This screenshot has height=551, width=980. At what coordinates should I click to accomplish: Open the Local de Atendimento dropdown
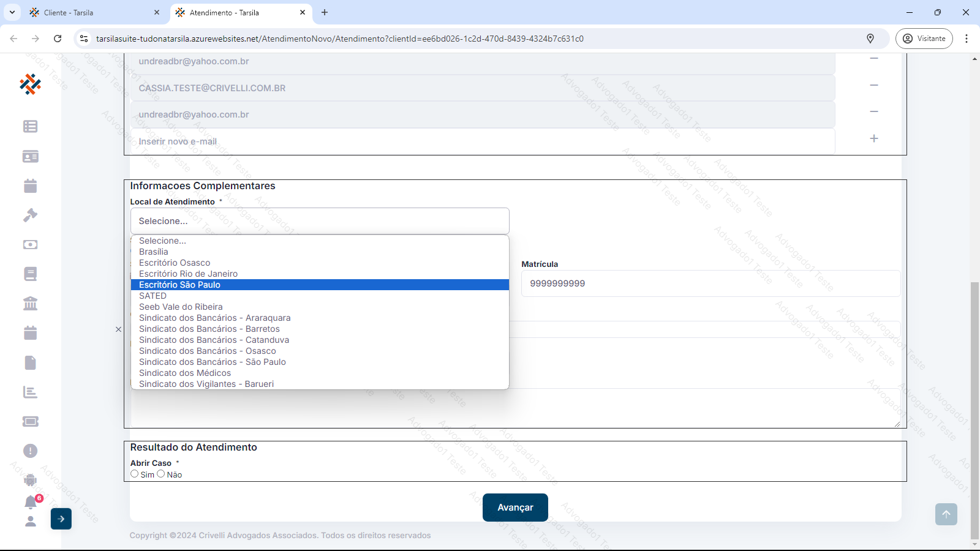pos(319,221)
